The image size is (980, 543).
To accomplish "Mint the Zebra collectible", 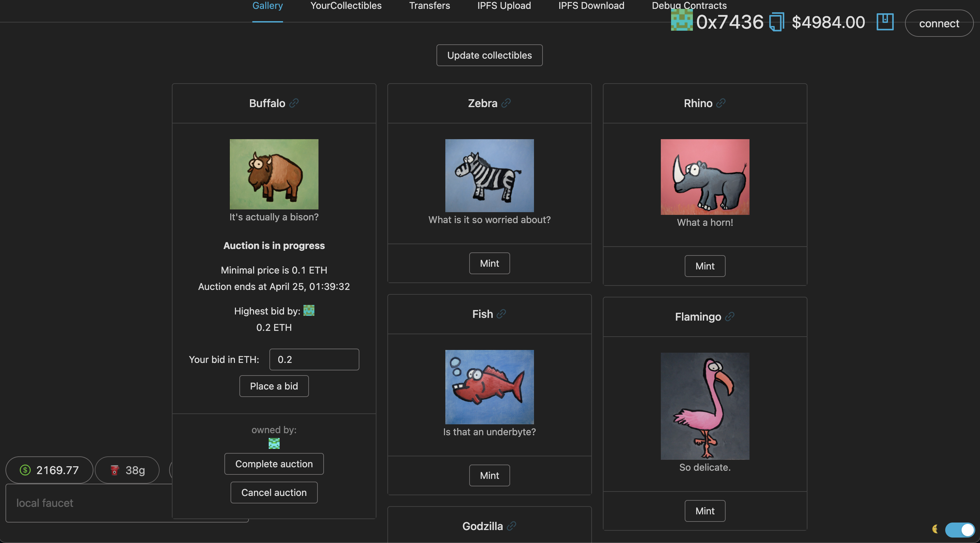I will (x=489, y=263).
